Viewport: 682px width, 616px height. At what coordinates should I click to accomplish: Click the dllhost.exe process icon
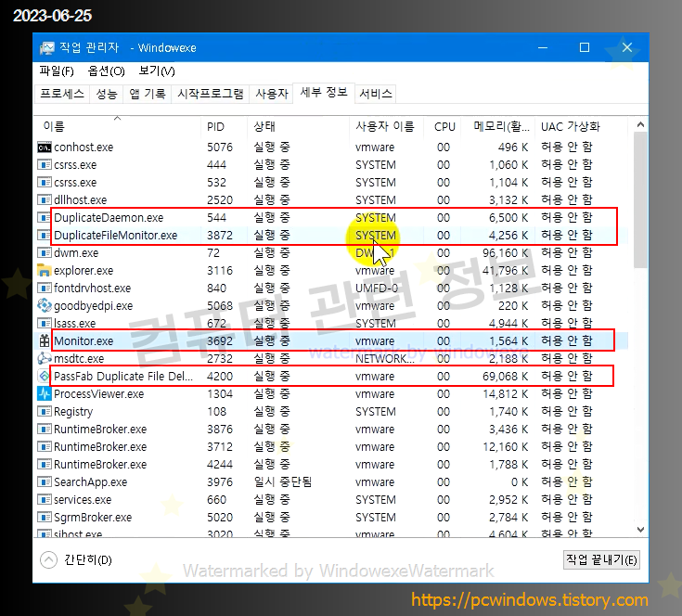pyautogui.click(x=44, y=200)
